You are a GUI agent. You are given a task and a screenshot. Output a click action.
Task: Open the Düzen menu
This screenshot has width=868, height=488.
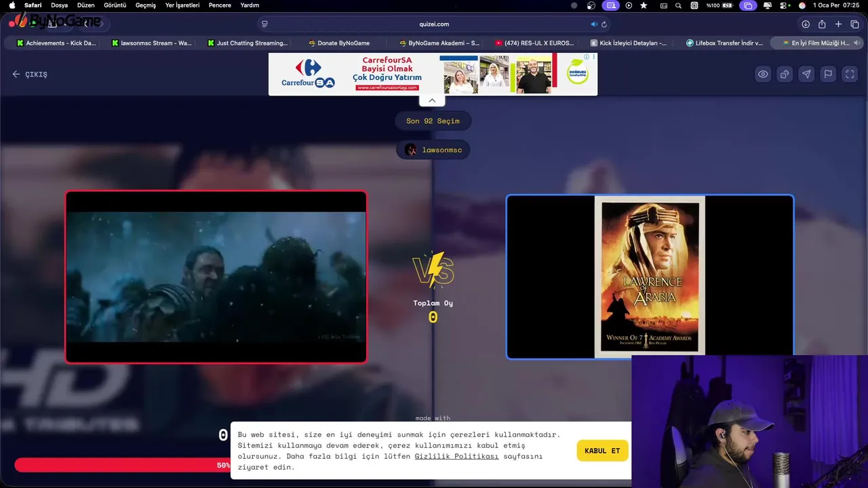point(85,5)
